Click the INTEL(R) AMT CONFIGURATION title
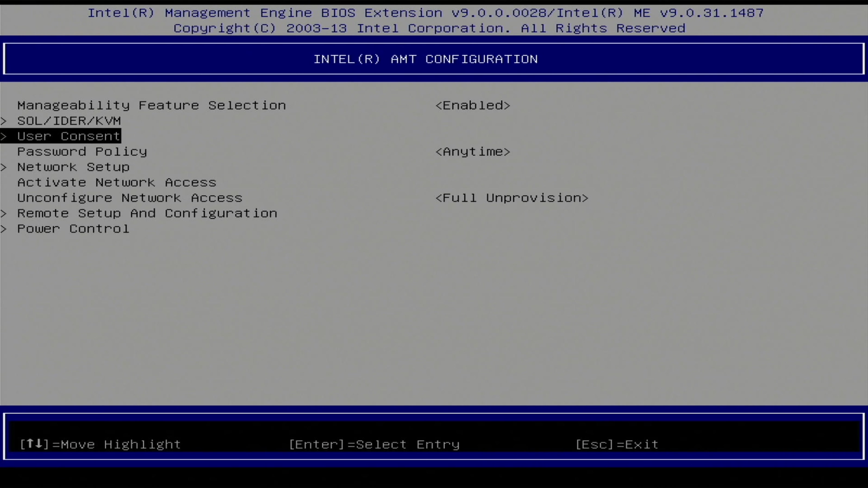868x488 pixels. pyautogui.click(x=426, y=59)
